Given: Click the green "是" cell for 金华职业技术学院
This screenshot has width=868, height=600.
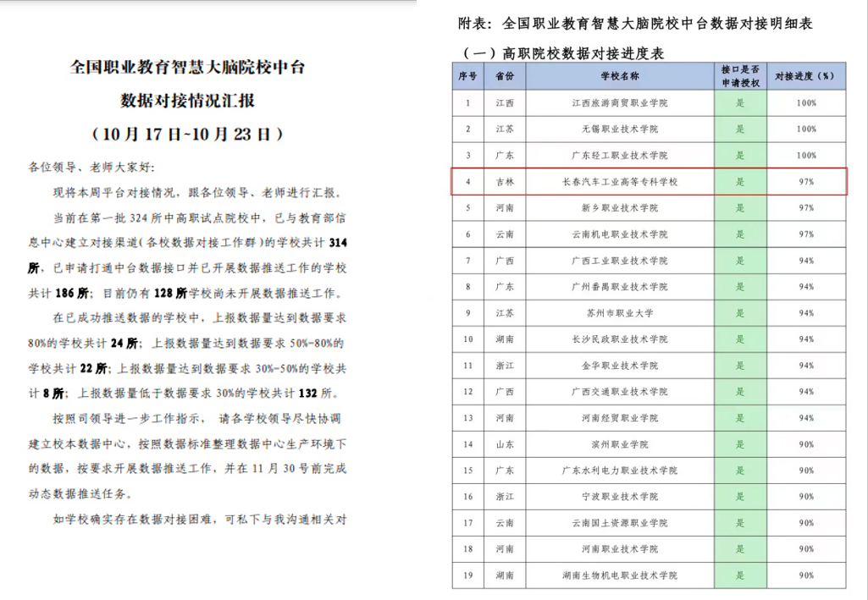Looking at the screenshot, I should 740,366.
